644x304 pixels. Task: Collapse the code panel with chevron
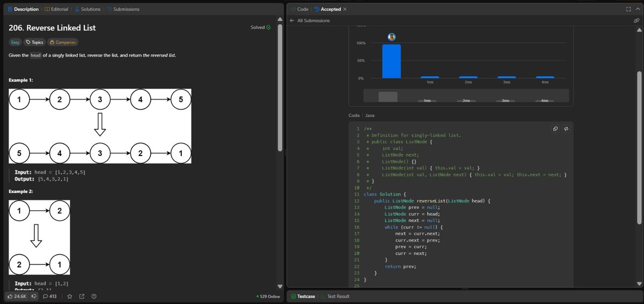(x=638, y=9)
